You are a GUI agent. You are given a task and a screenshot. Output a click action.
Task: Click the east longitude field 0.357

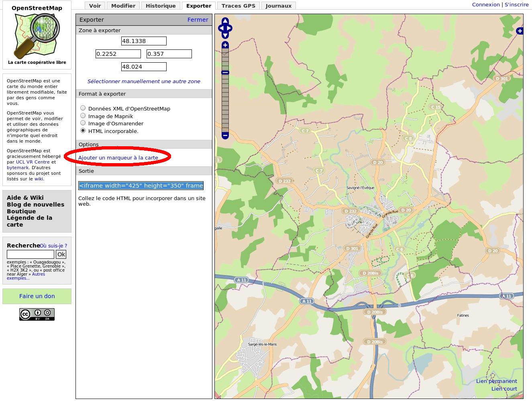[x=169, y=54]
